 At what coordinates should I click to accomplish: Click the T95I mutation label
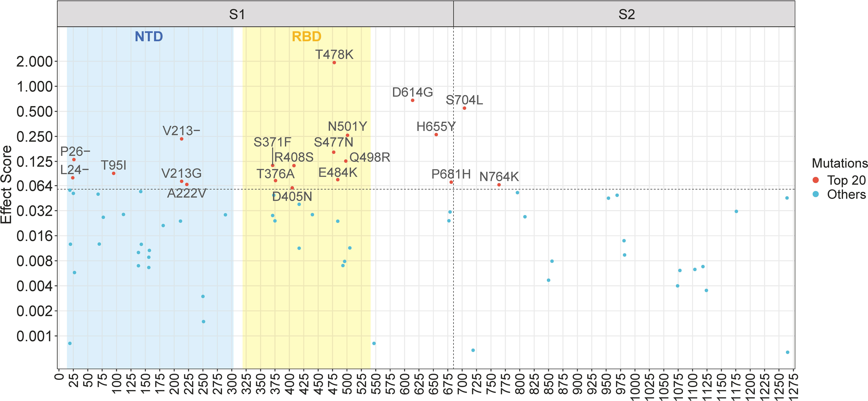(114, 166)
